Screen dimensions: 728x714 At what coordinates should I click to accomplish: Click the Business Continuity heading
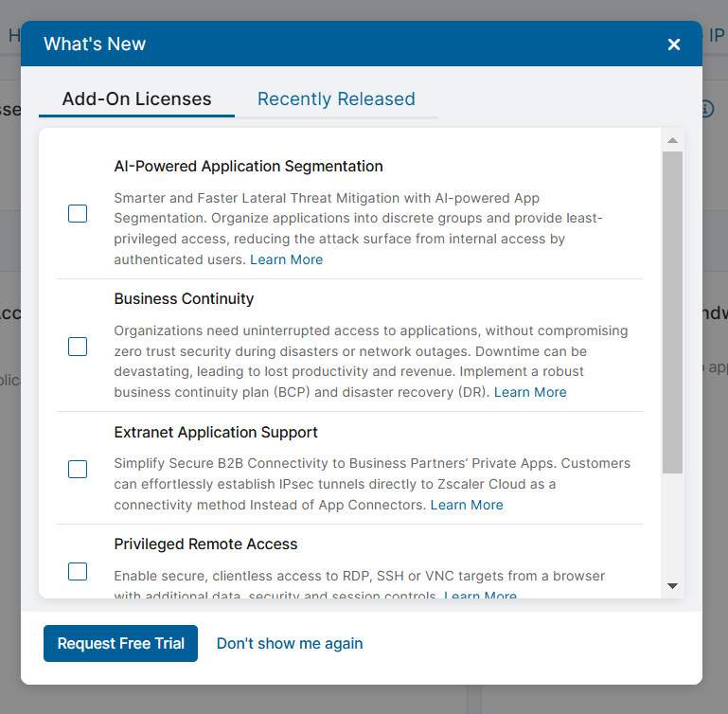click(184, 298)
